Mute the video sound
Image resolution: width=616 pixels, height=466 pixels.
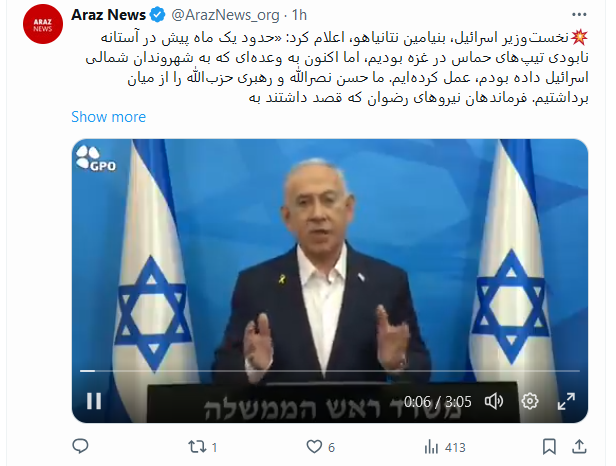(494, 401)
